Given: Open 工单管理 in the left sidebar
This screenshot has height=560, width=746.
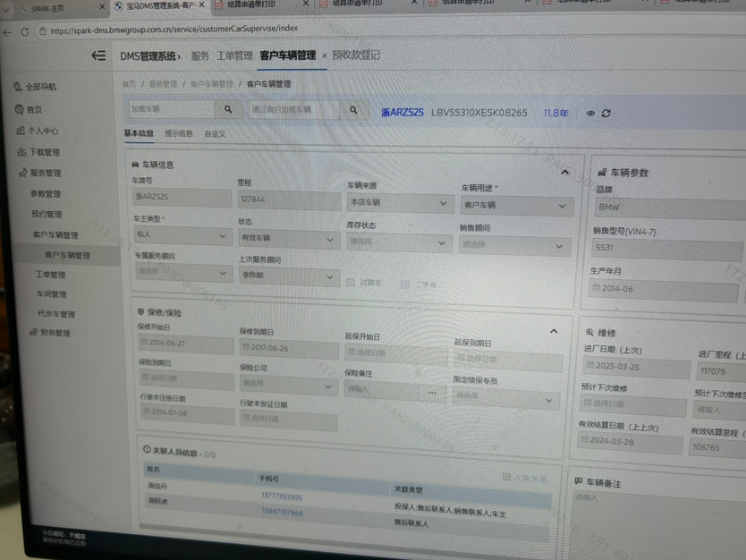Looking at the screenshot, I should [50, 275].
